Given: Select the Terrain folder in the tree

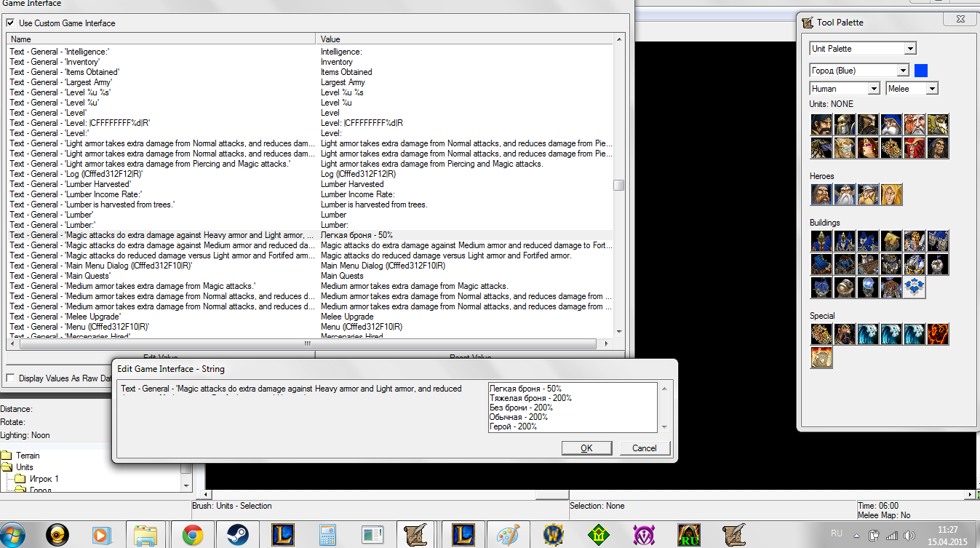Looking at the screenshot, I should tap(28, 456).
